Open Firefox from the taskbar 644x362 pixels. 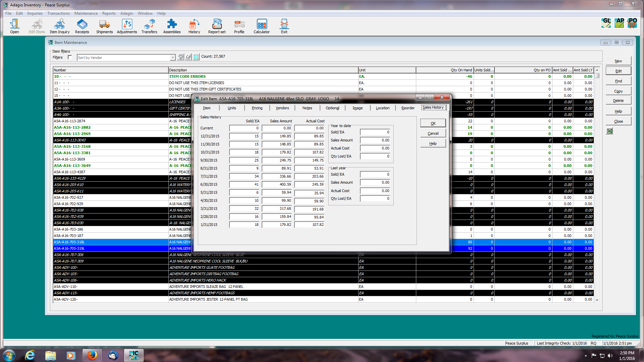coord(92,355)
